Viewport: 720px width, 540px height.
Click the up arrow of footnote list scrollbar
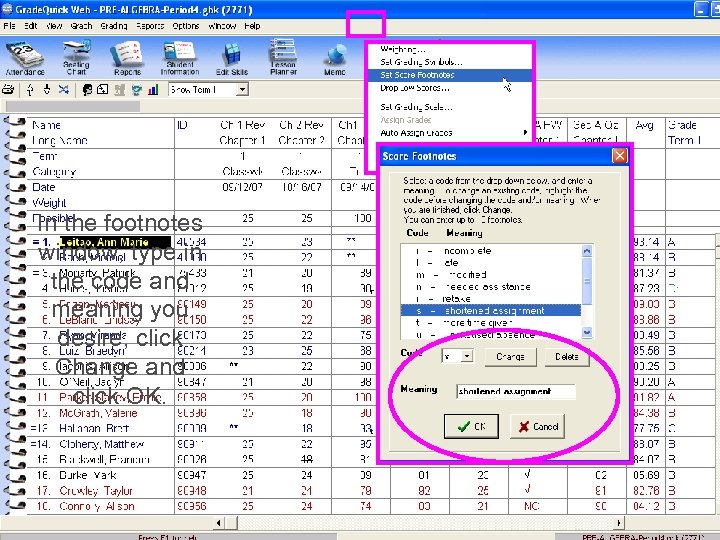pos(586,251)
